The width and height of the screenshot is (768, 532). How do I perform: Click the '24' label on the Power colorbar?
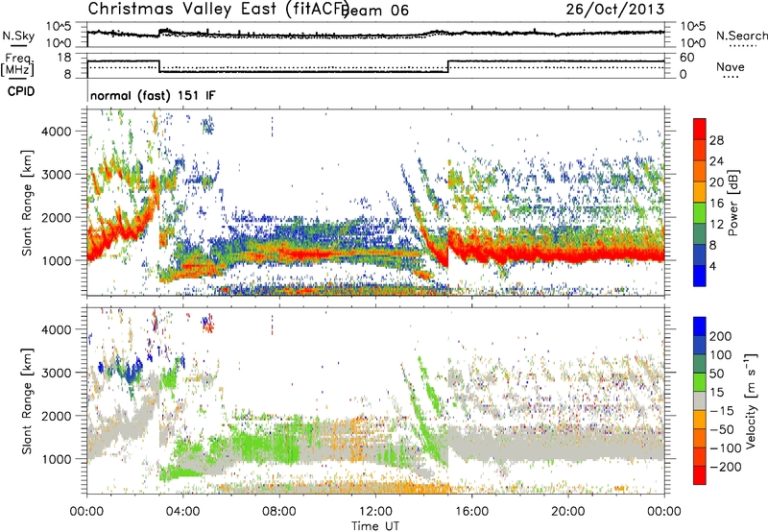click(716, 161)
